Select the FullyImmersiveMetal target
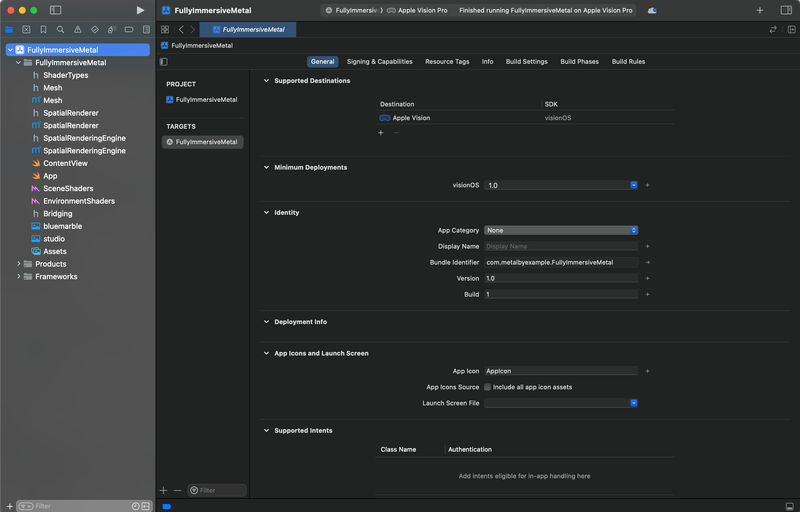This screenshot has width=800, height=512. 203,142
